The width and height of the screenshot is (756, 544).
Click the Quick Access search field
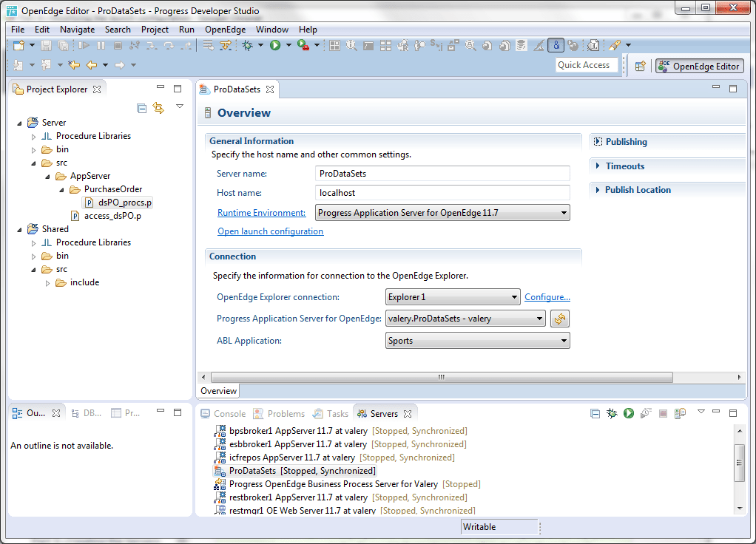pyautogui.click(x=587, y=65)
